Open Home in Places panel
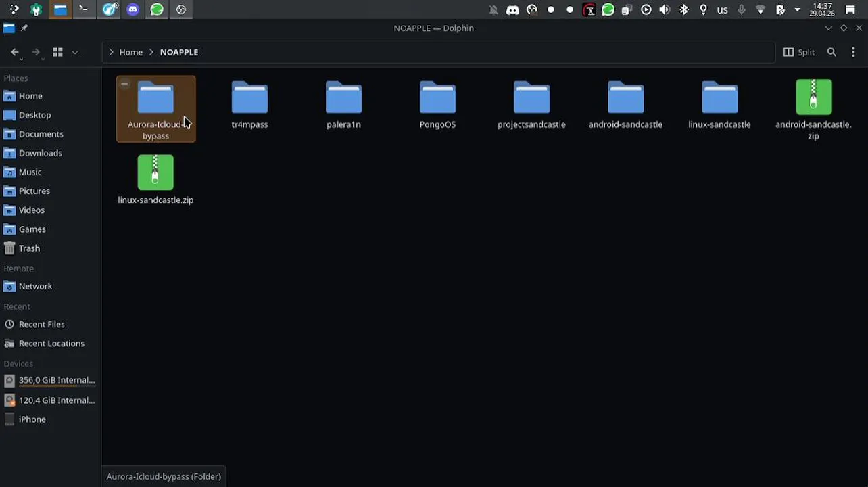 51,96
